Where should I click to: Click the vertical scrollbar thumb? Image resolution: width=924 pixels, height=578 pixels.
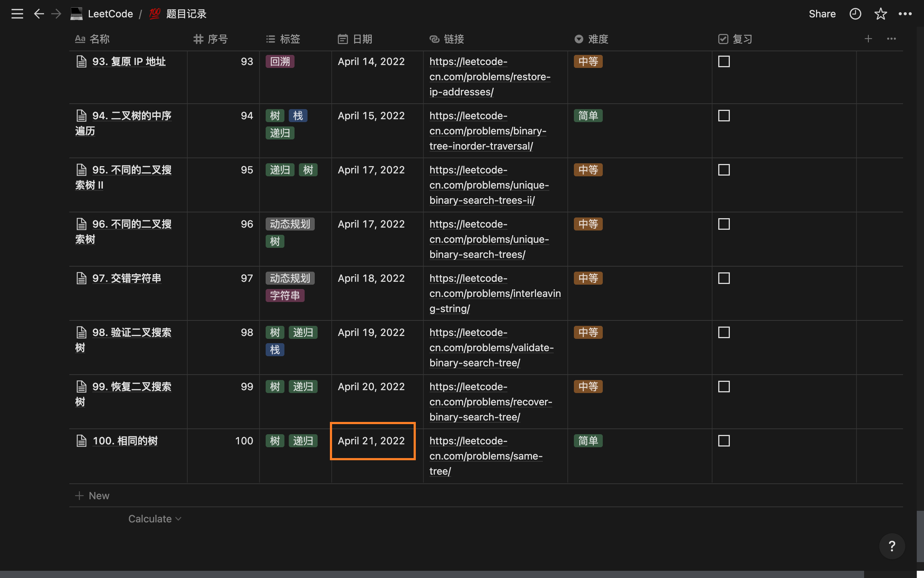(x=920, y=536)
